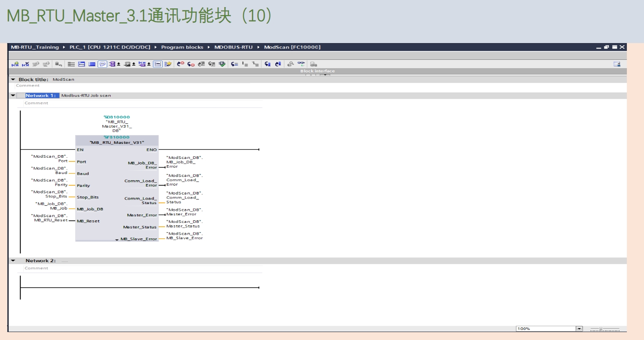
Task: Open dropdown arrow beside Absolute/symbolic operands icon
Action: 119,64
